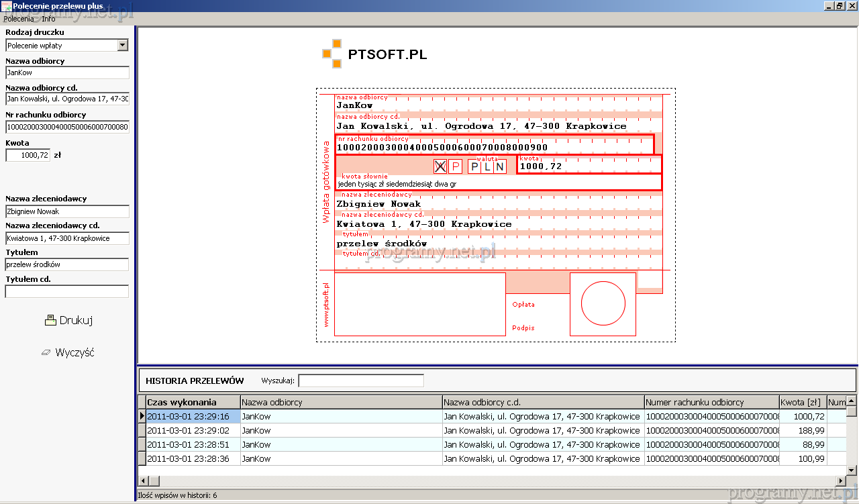Click the round stamp circle on form

tap(603, 303)
